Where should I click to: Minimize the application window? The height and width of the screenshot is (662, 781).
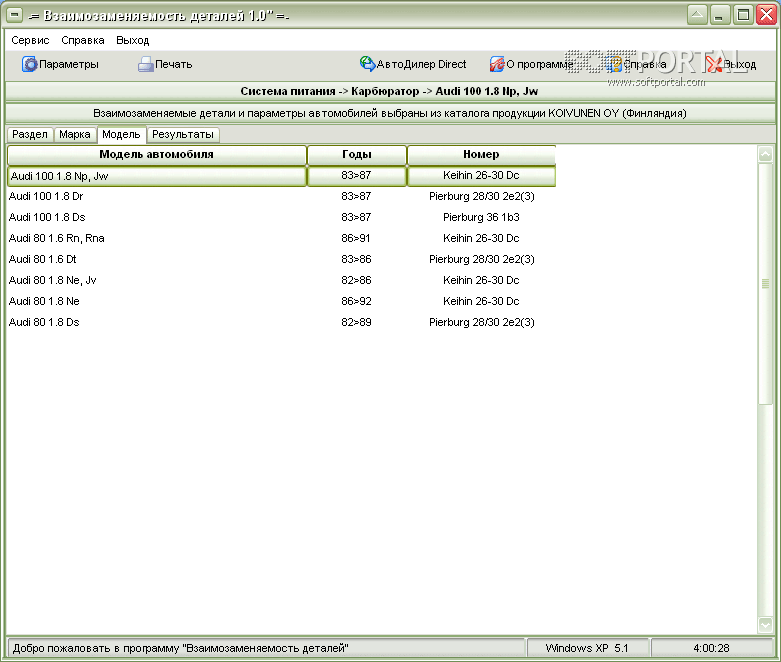click(x=719, y=14)
